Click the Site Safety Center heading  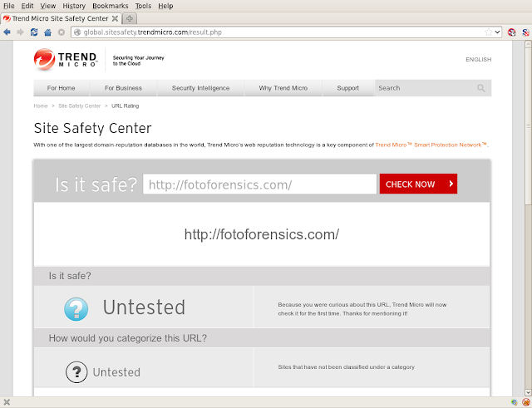[x=92, y=128]
